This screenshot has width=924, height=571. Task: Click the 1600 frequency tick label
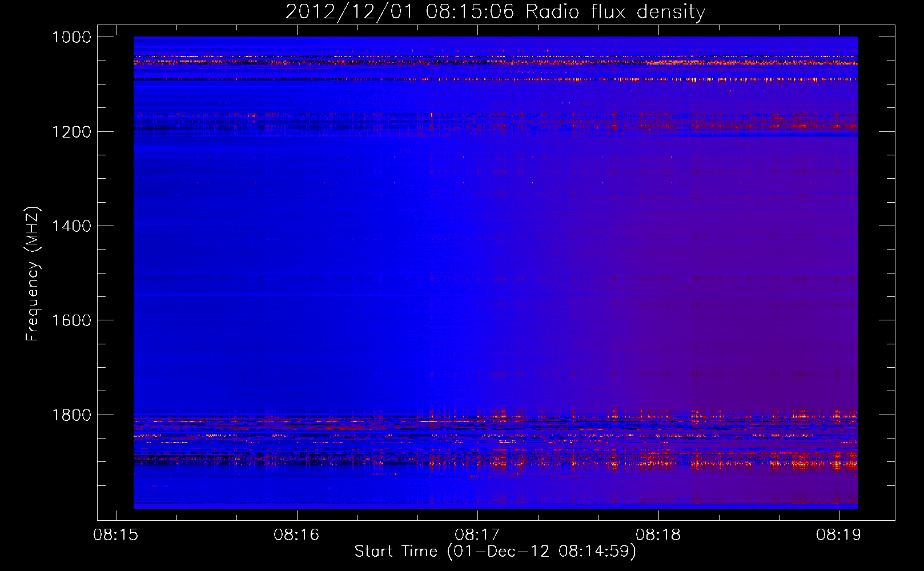(71, 320)
